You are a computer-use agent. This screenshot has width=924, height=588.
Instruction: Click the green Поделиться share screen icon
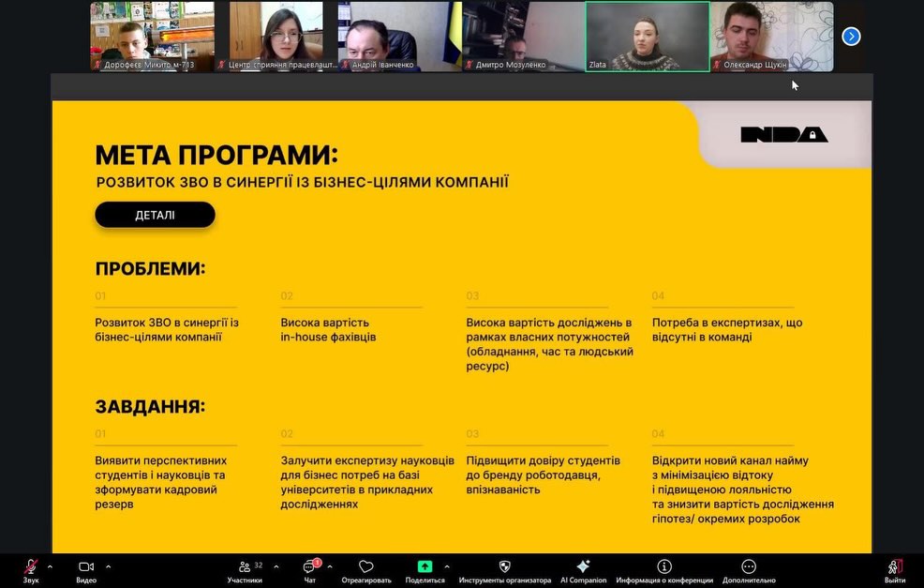click(x=425, y=567)
